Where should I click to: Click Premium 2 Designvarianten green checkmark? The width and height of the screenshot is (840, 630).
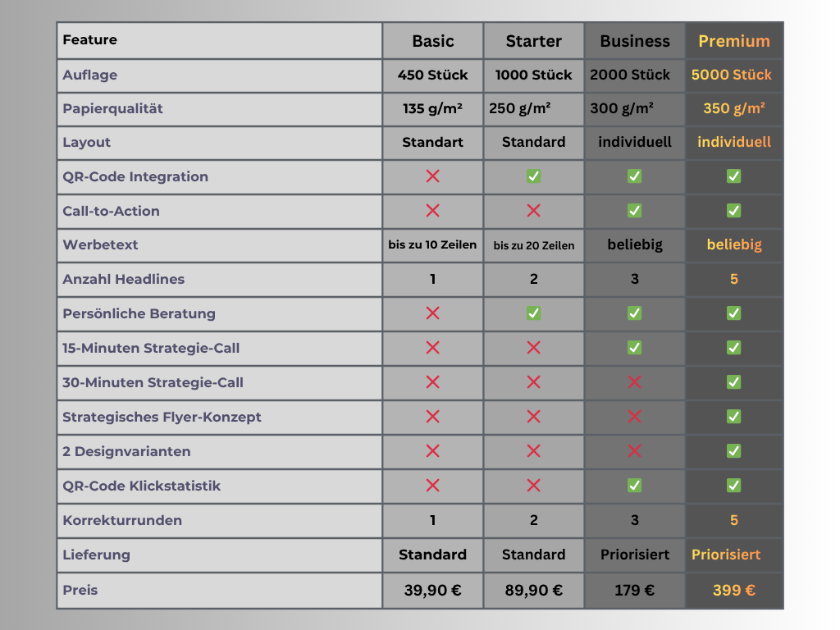click(x=734, y=451)
